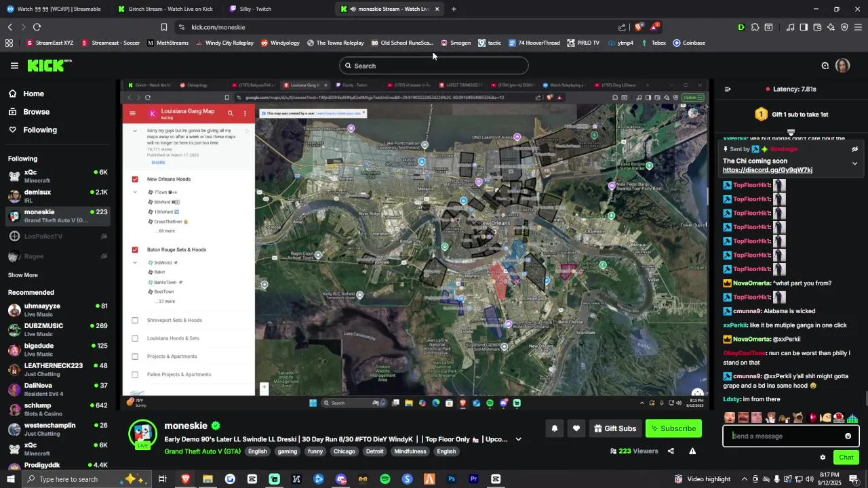Open the pinned discord.gg link
The height and width of the screenshot is (488, 868).
pos(767,170)
